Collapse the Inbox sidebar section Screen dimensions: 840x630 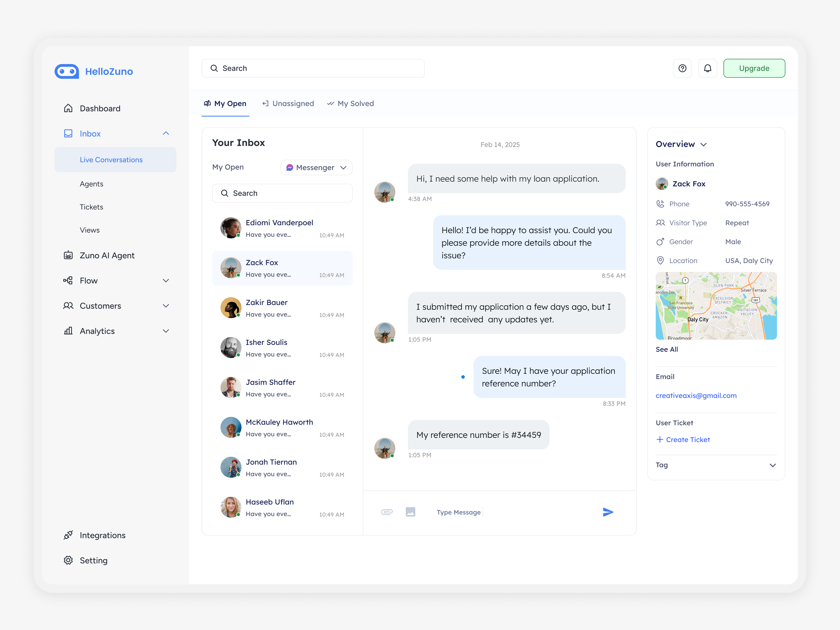point(166,133)
